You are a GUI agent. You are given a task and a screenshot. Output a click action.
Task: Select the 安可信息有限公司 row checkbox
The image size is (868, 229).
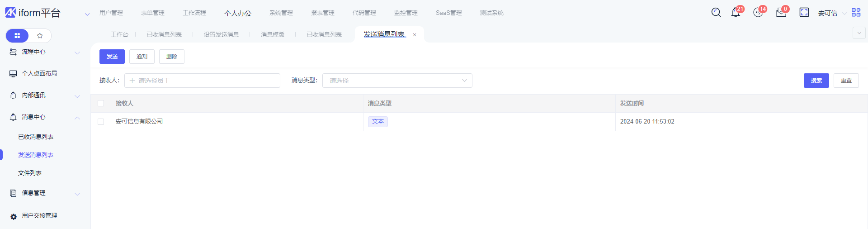101,122
